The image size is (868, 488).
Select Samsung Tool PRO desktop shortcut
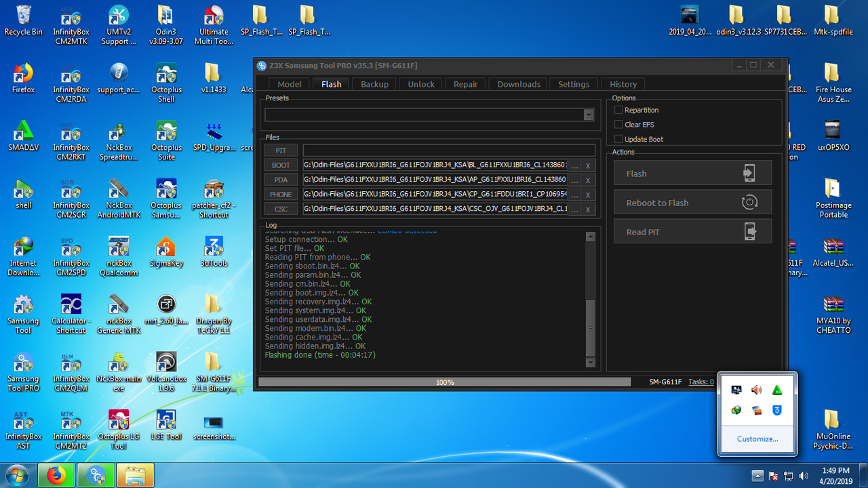point(23,371)
